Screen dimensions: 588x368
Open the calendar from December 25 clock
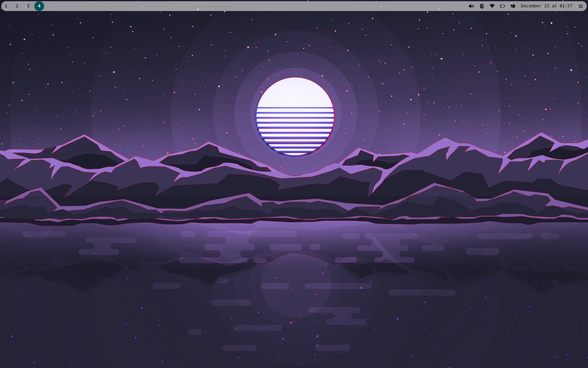pyautogui.click(x=546, y=6)
